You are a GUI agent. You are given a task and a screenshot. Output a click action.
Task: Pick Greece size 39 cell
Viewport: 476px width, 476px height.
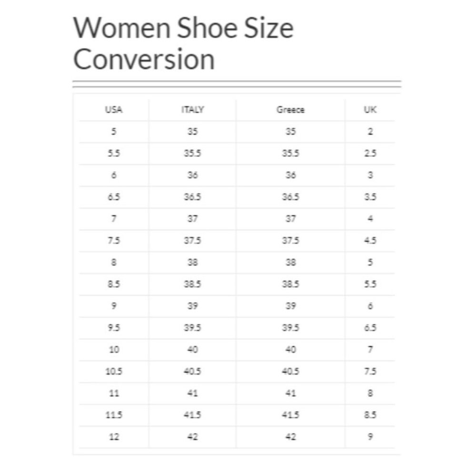290,306
